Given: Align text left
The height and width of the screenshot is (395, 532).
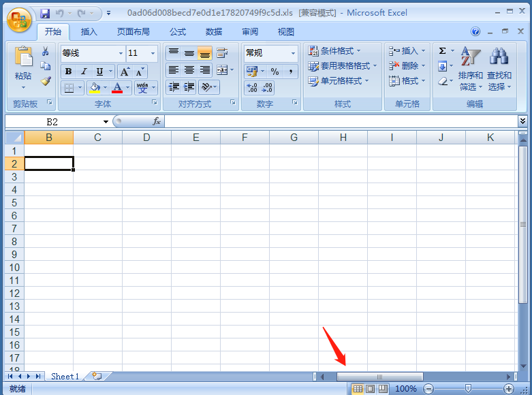Looking at the screenshot, I should click(x=174, y=70).
